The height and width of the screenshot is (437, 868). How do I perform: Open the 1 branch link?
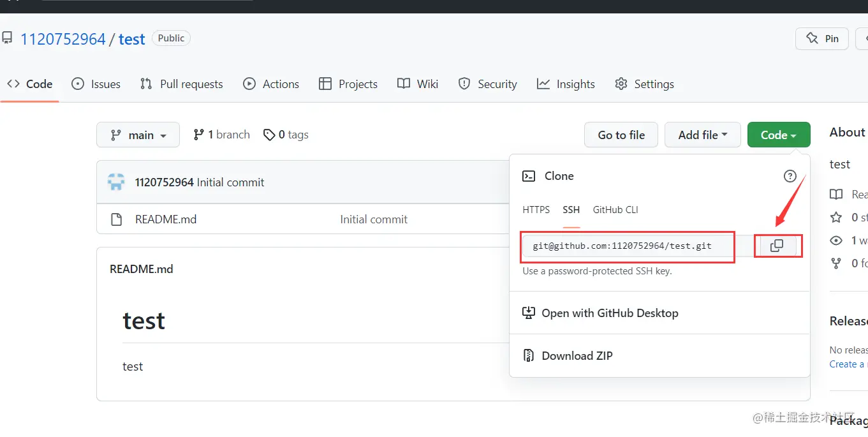tap(221, 135)
